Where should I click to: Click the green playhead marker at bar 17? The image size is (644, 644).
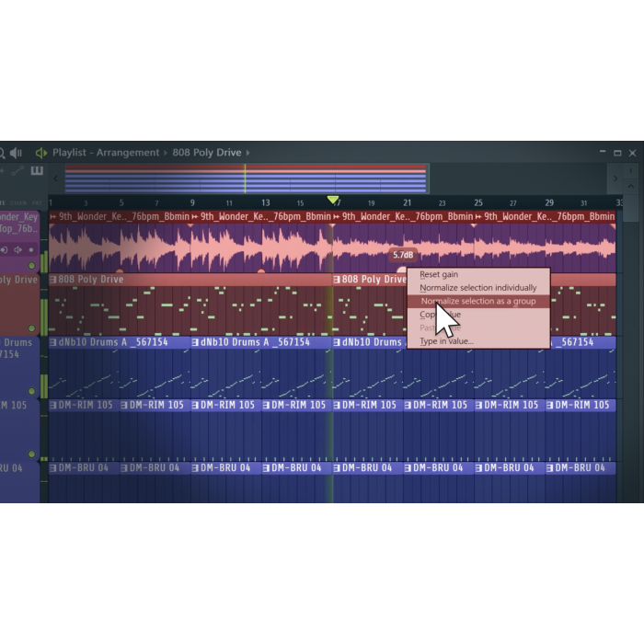point(333,200)
